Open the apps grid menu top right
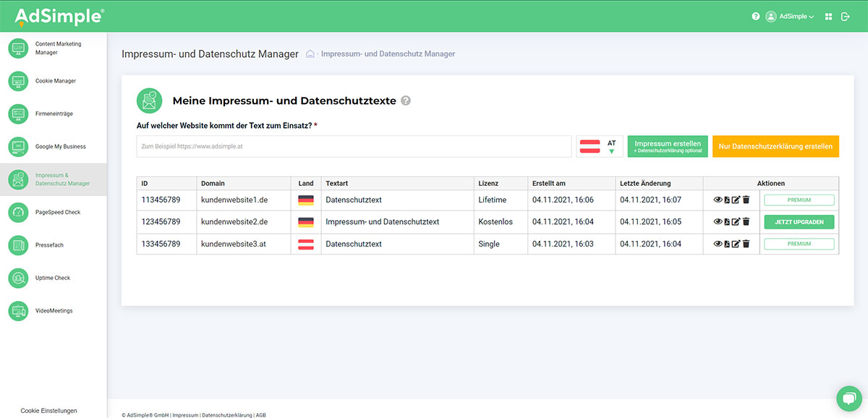This screenshot has height=418, width=868. (827, 16)
